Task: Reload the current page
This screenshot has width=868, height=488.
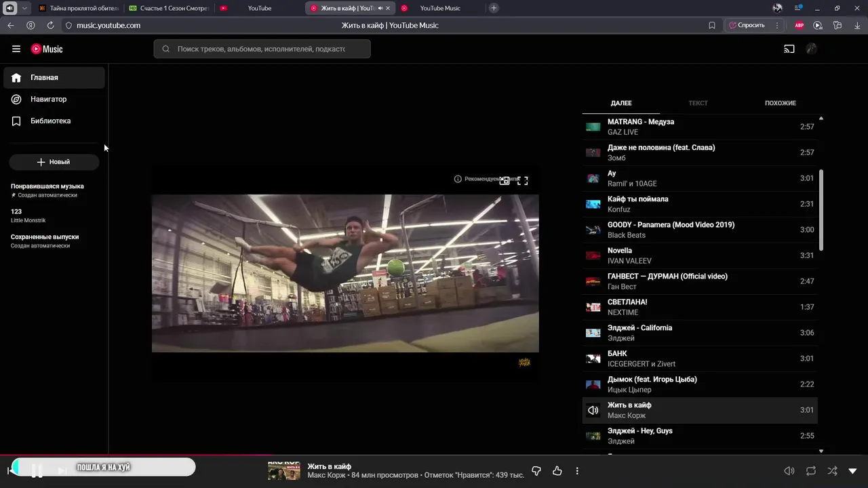Action: point(50,25)
